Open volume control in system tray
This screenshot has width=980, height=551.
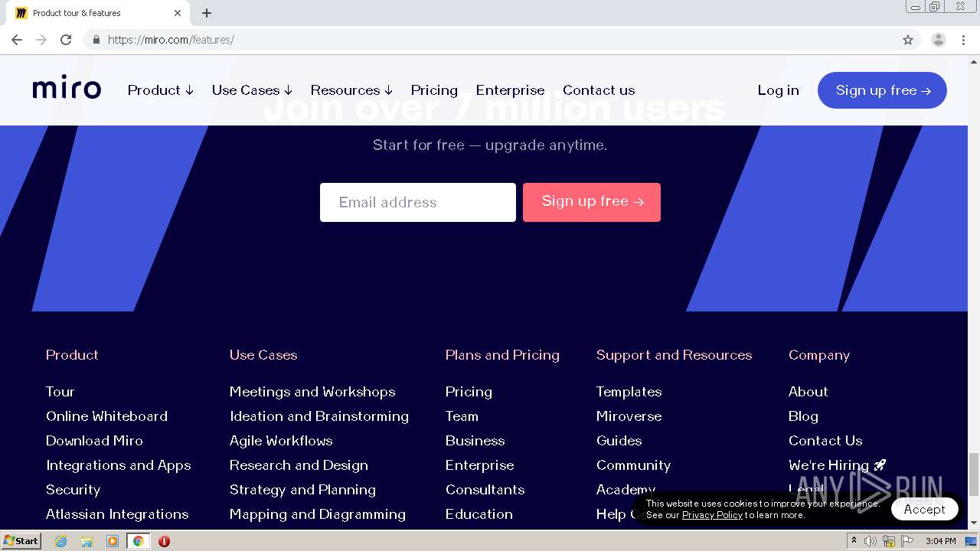(x=871, y=541)
